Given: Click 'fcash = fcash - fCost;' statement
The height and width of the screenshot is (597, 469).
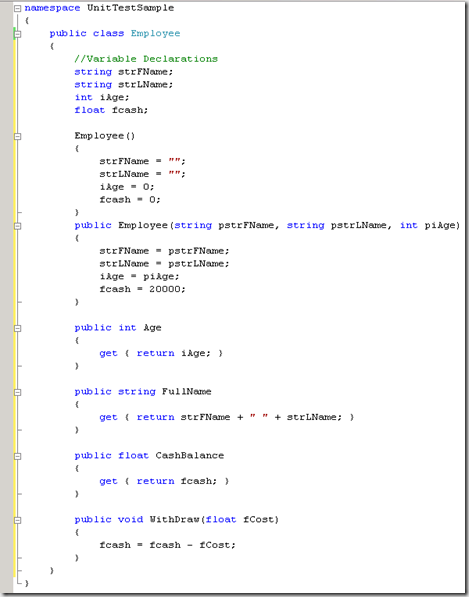Looking at the screenshot, I should (168, 545).
